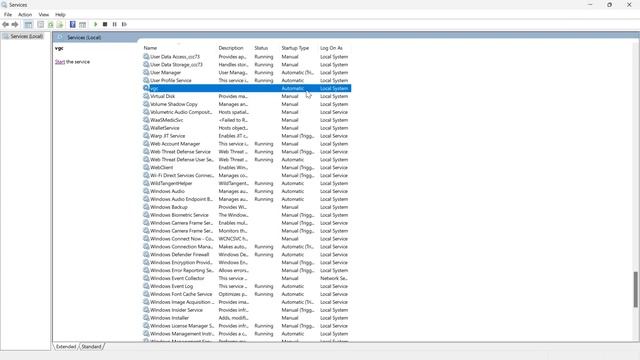This screenshot has width=640, height=360.
Task: Select the Web Threat Defense Service row
Action: click(247, 151)
